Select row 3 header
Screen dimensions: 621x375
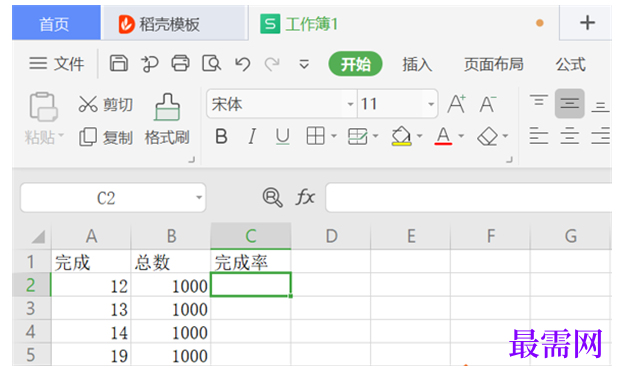[31, 309]
